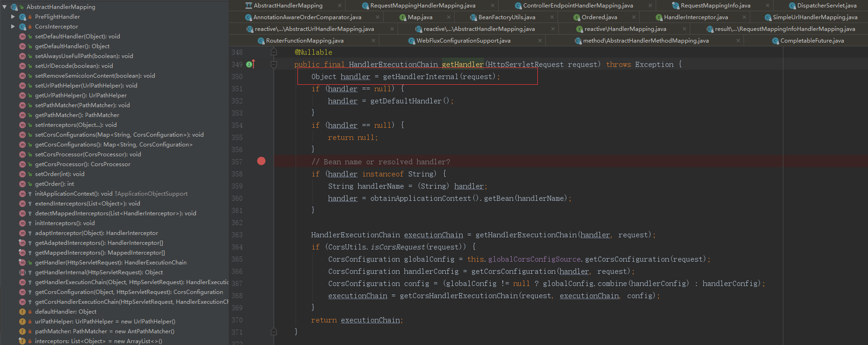Click the method icon beside getAdaptedInterceptors()
868x345 pixels.
22,243
